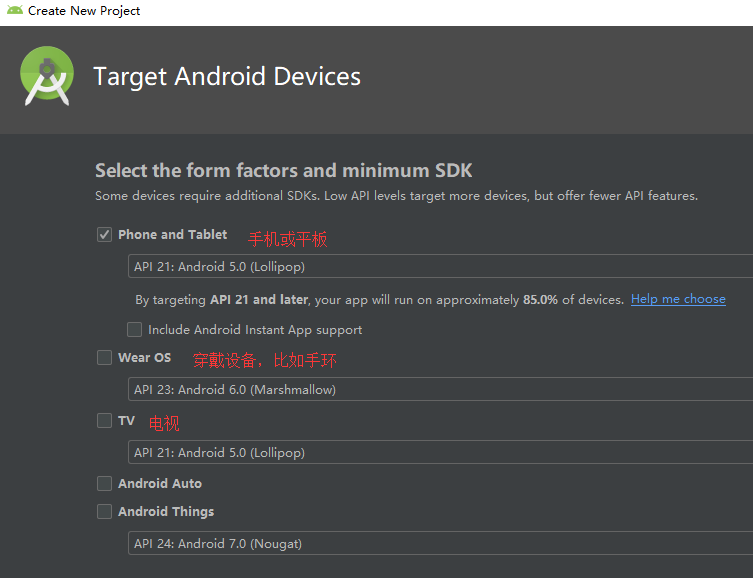
Task: Enable Include Android Instant App support
Action: click(x=135, y=330)
